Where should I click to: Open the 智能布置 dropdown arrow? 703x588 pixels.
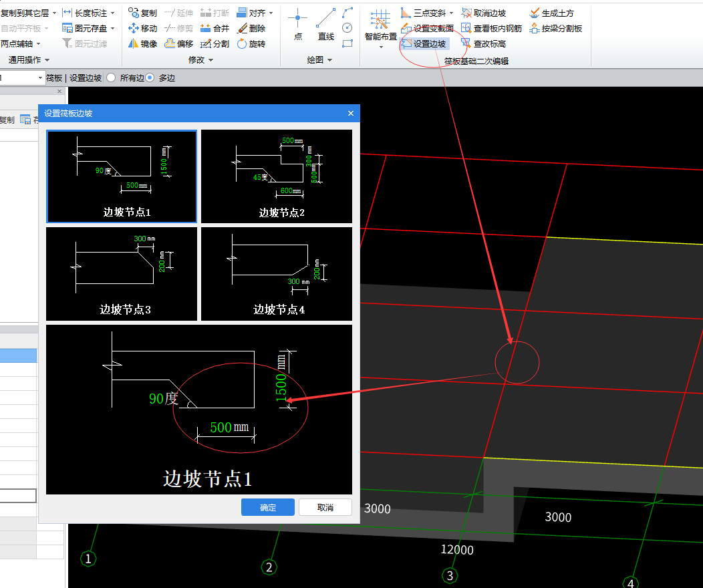[x=381, y=47]
